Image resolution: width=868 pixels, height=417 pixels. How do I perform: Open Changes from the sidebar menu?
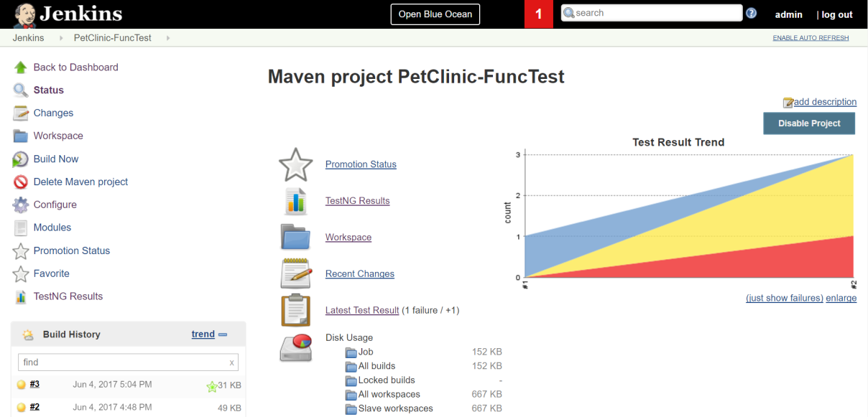click(53, 113)
